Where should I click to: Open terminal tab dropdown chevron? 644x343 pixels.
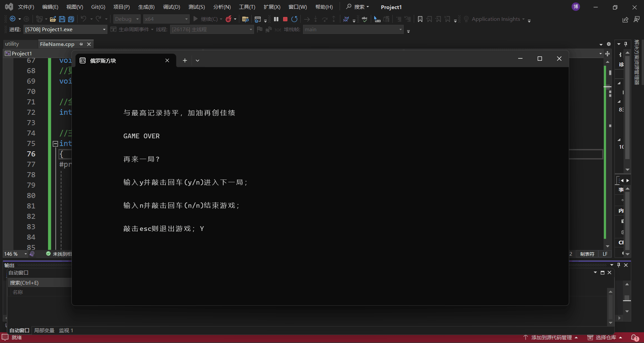[198, 60]
